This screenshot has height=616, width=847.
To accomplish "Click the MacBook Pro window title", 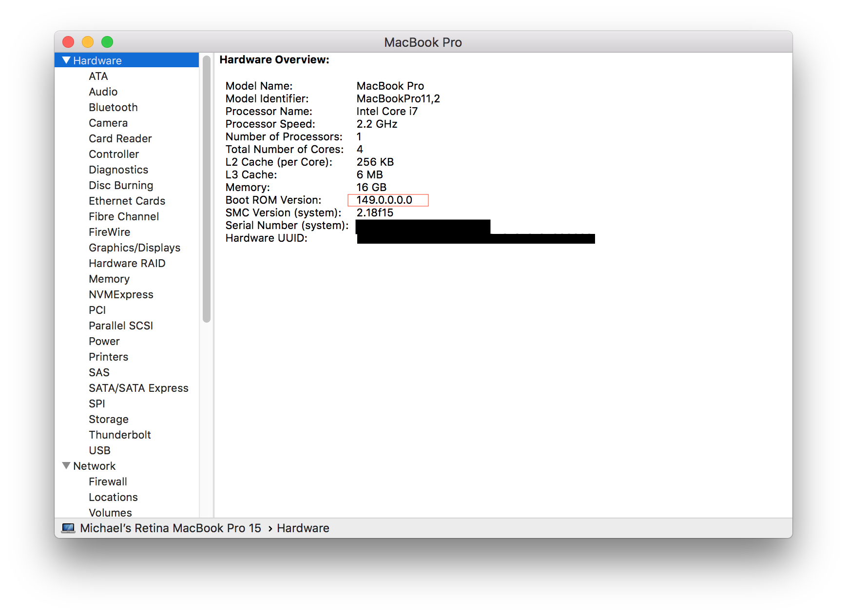I will point(423,42).
